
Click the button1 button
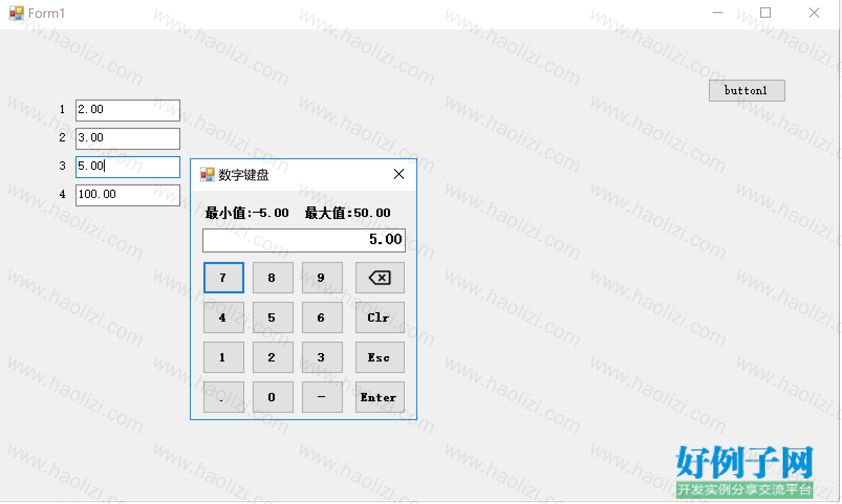coord(747,91)
